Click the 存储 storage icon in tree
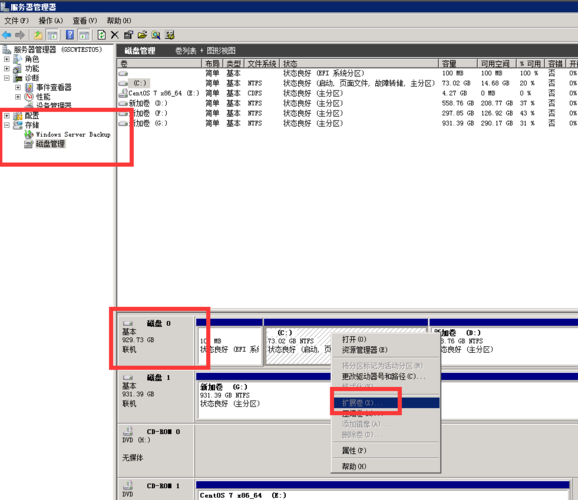The image size is (578, 500). coord(17,125)
